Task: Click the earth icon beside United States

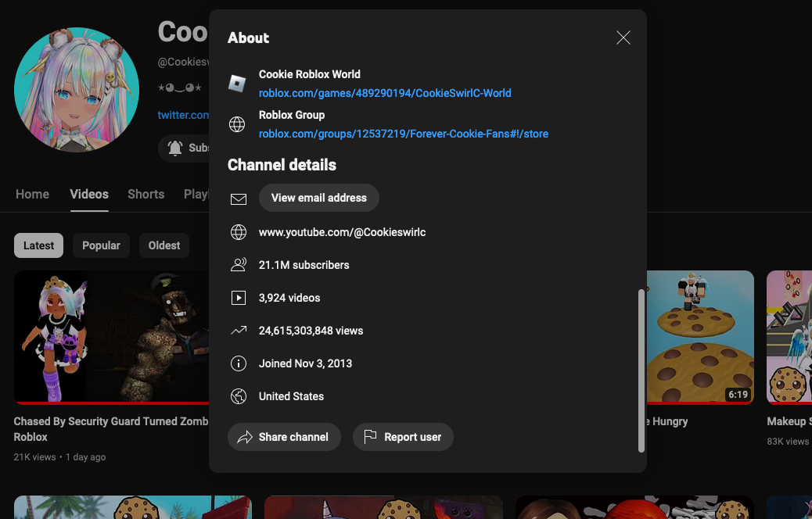Action: tap(239, 396)
